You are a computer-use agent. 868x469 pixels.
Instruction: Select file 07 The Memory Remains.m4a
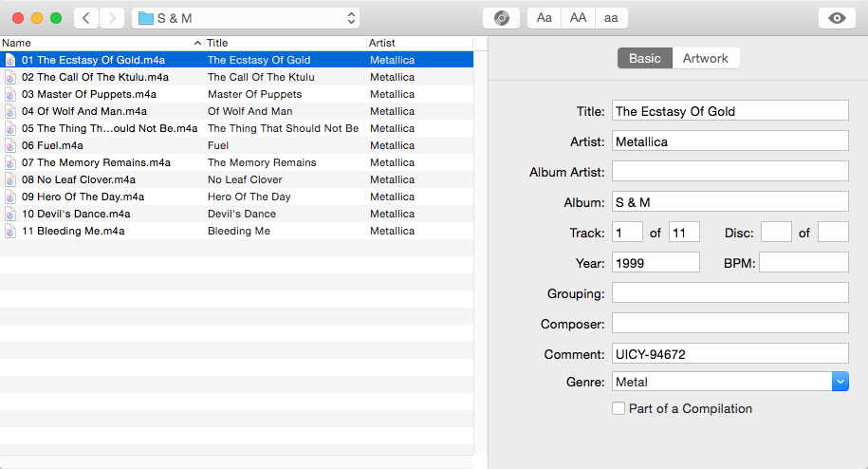tap(96, 162)
